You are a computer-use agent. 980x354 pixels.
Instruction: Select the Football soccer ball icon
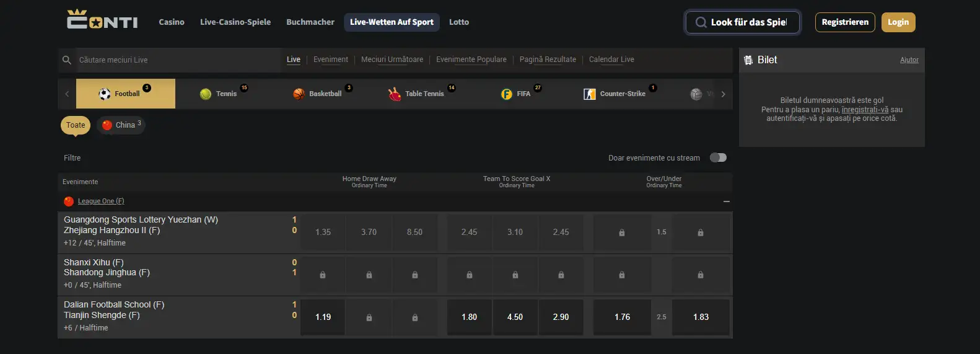[105, 94]
